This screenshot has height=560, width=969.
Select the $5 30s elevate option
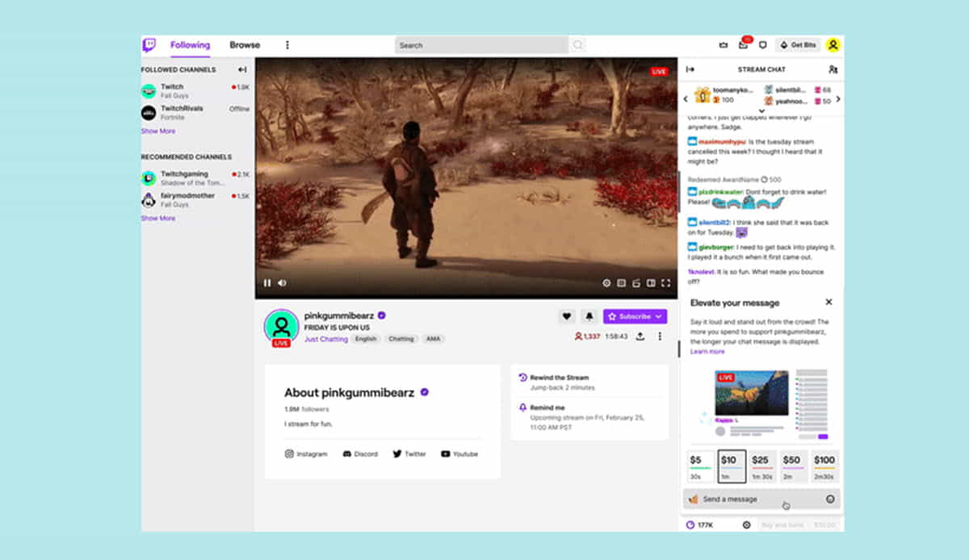pos(700,466)
